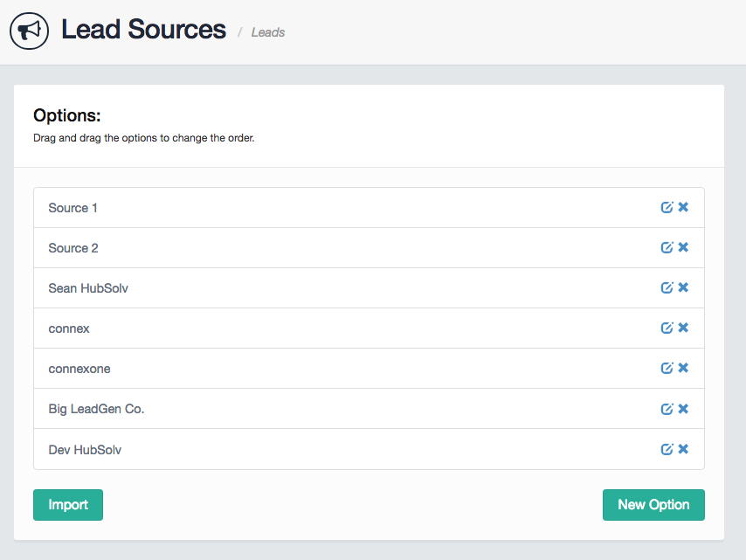Edit the connex option
Screen dimensions: 746x560
tap(667, 328)
